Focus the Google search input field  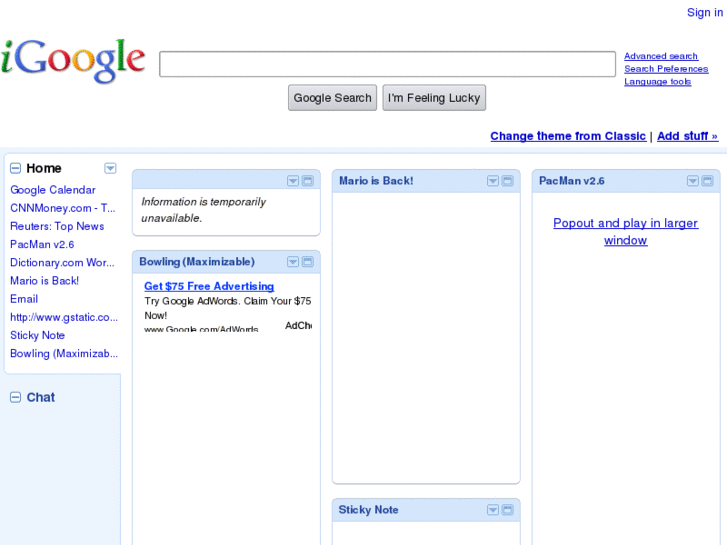point(387,64)
